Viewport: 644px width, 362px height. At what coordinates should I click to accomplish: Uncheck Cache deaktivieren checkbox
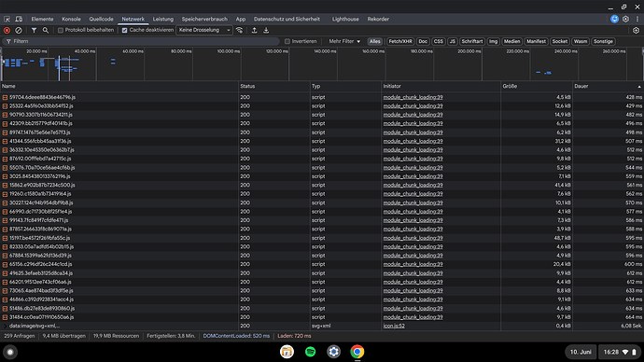124,31
